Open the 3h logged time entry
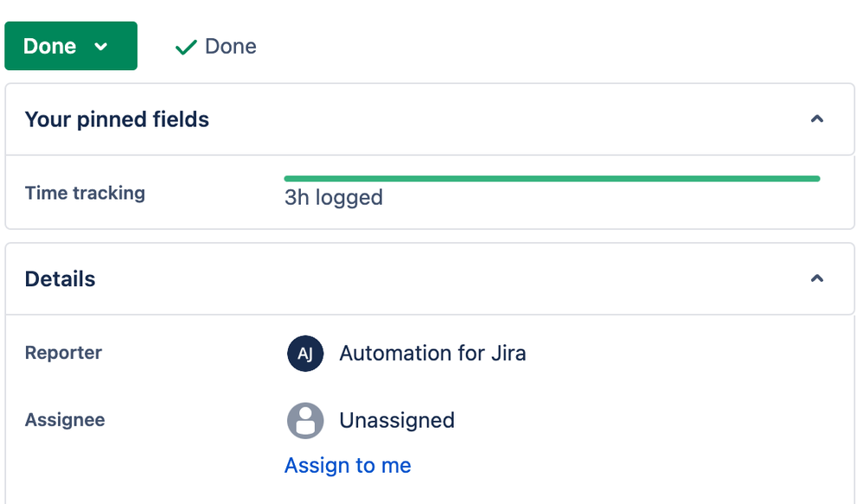 point(334,197)
